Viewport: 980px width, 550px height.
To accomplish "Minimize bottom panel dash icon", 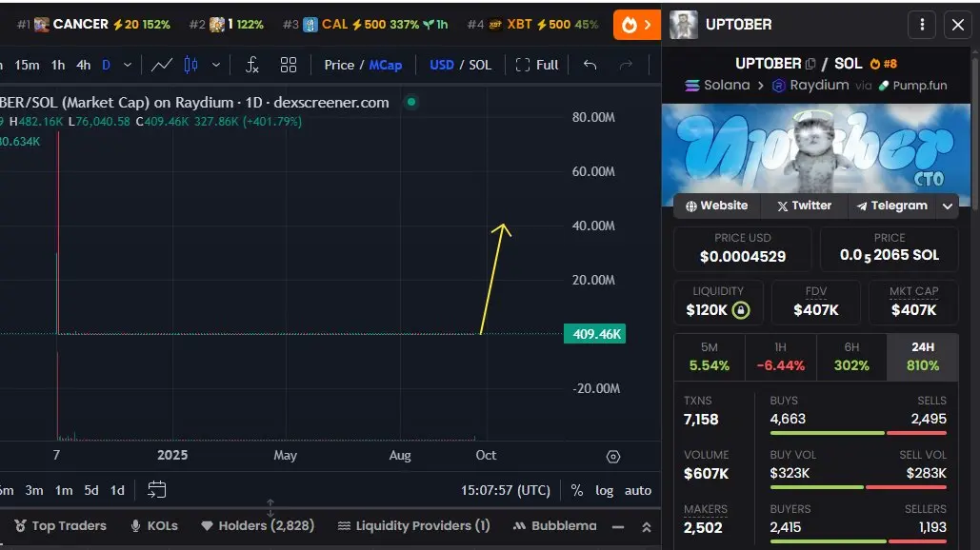I will pos(618,527).
